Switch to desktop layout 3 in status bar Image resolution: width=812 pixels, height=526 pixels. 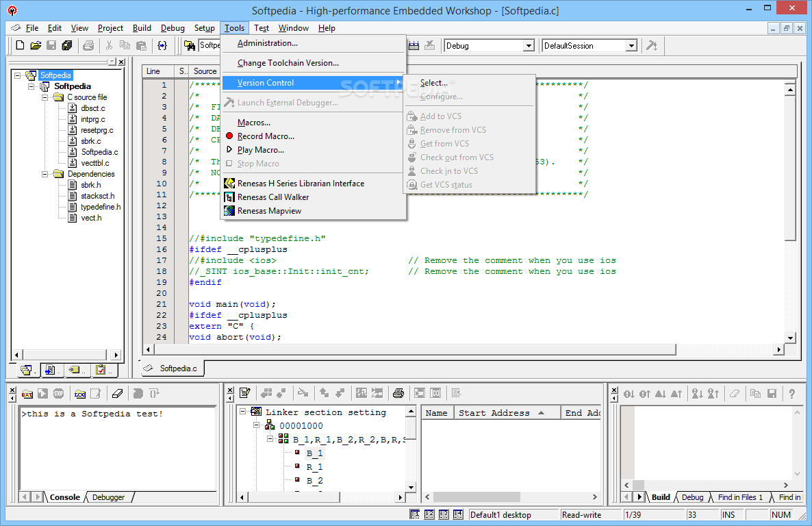(x=444, y=515)
